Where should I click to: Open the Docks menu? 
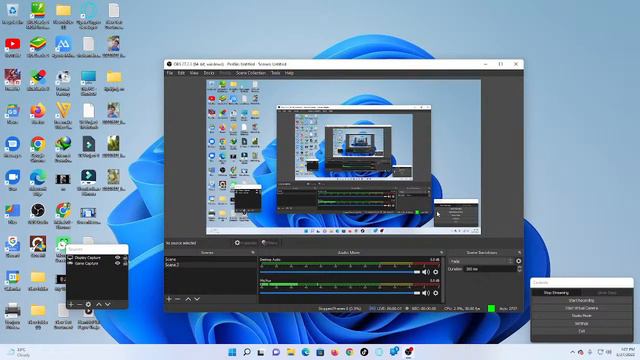click(209, 73)
